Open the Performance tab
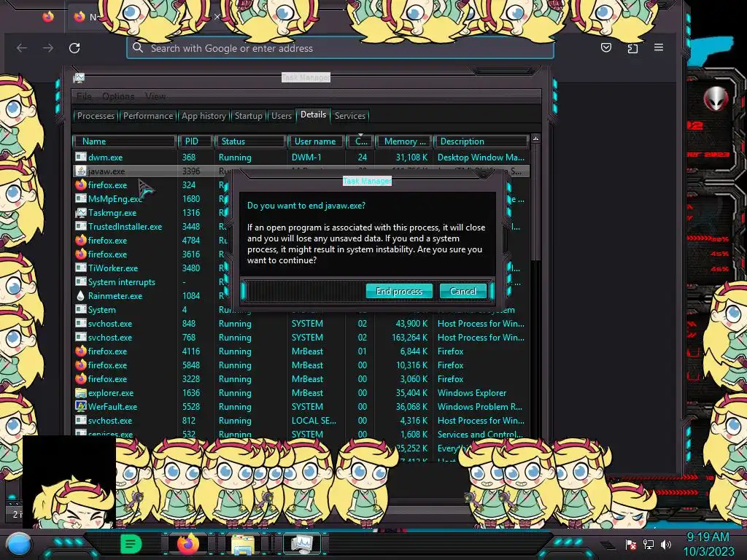The height and width of the screenshot is (560, 747). pos(147,116)
